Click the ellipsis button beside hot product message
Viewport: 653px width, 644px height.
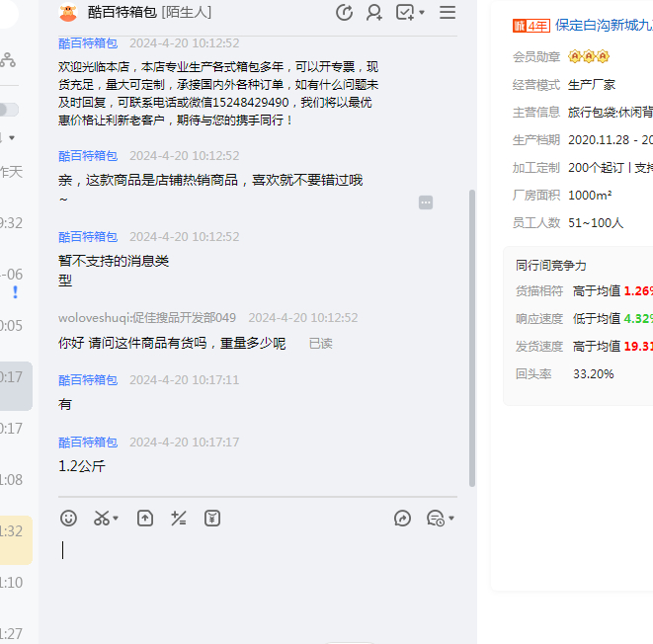click(426, 202)
